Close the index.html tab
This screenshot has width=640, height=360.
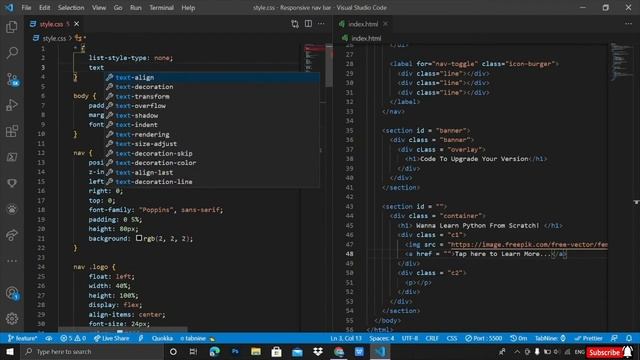pyautogui.click(x=385, y=24)
